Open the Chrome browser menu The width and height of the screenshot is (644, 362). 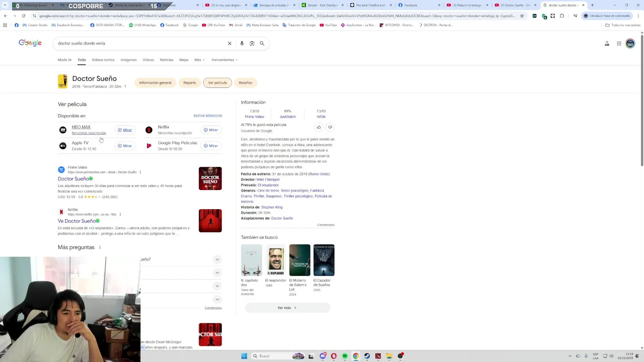click(639, 16)
